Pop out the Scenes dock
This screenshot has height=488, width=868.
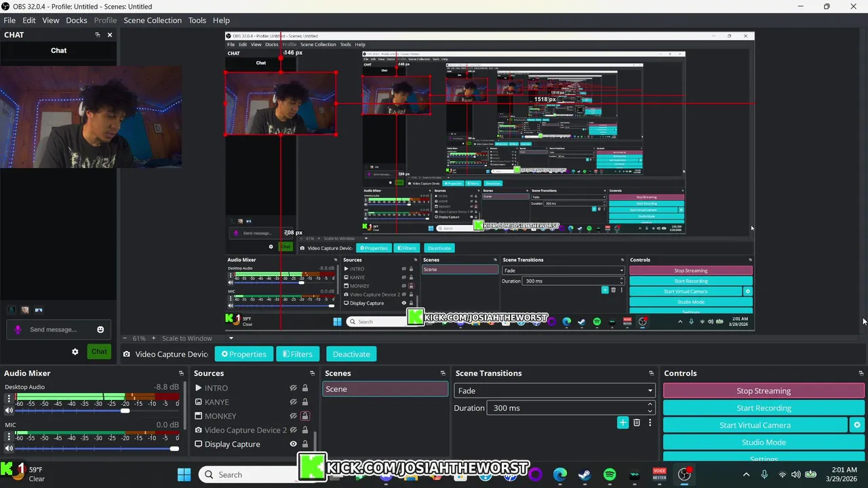click(443, 373)
